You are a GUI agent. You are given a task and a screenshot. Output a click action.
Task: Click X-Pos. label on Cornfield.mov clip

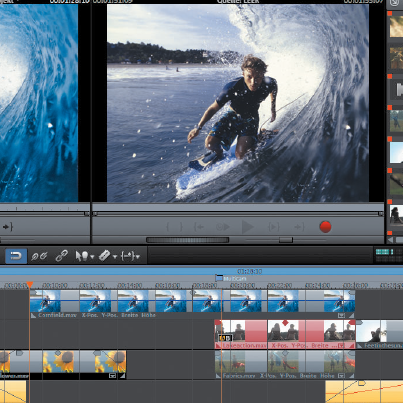90,315
